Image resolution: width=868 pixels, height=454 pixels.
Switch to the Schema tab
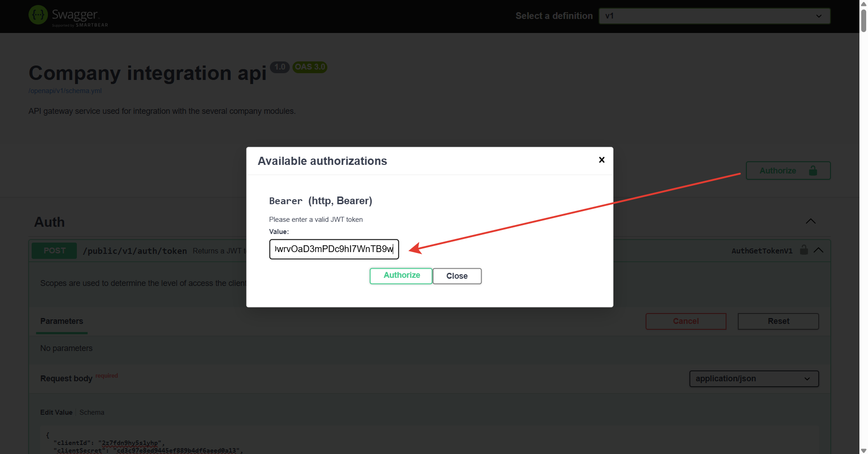(x=92, y=412)
